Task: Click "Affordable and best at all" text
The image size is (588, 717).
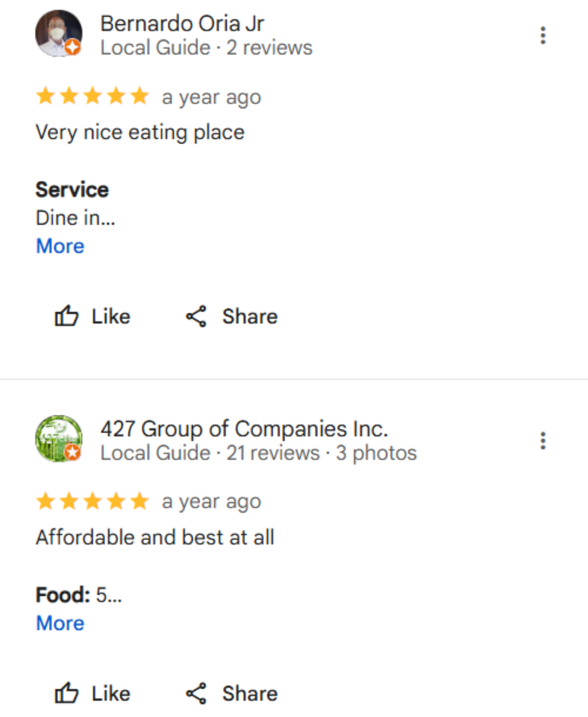Action: coord(155,537)
